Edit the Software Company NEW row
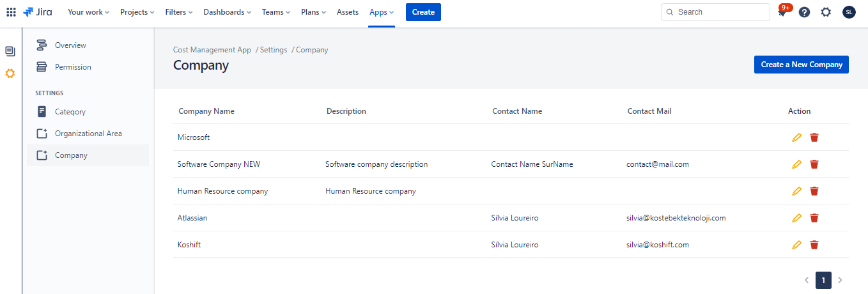 pyautogui.click(x=796, y=164)
